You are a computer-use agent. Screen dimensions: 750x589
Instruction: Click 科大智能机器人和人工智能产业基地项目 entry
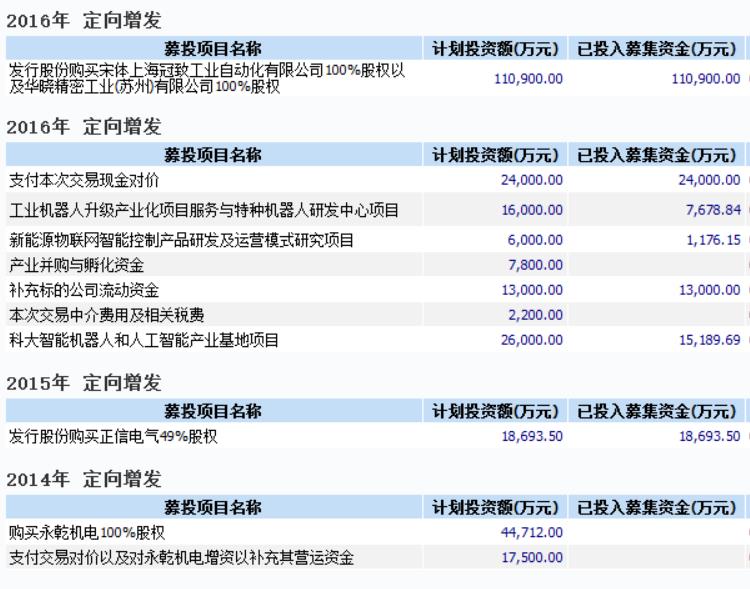click(x=144, y=340)
